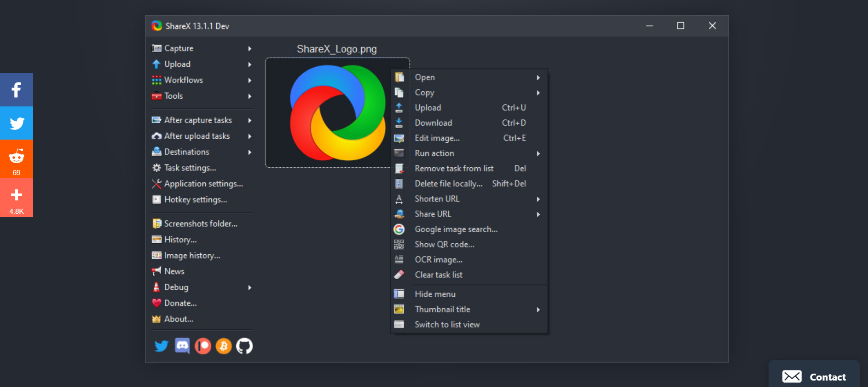The width and height of the screenshot is (868, 387).
Task: Choose Remove task from list
Action: pyautogui.click(x=469, y=169)
